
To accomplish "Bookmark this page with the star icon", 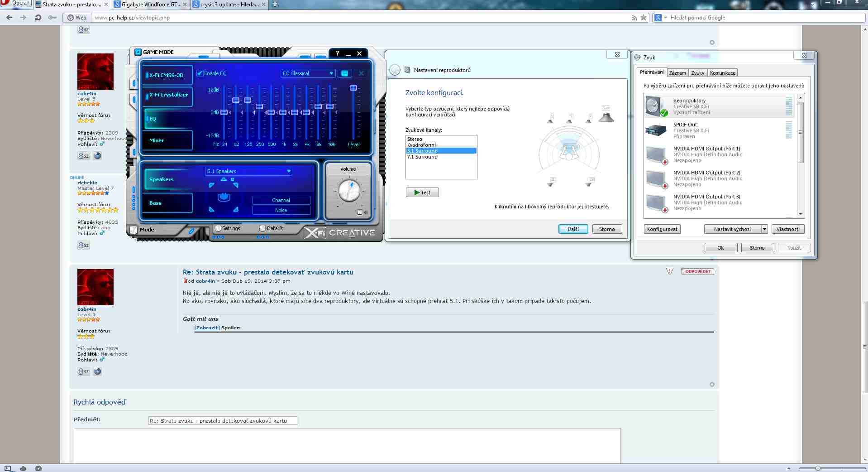I will pos(644,18).
